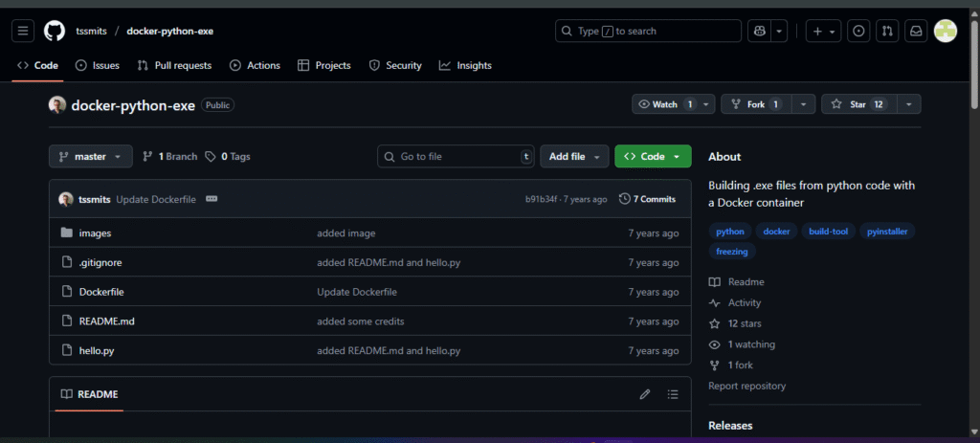980x443 pixels.
Task: Switch to the Code tab
Action: [x=37, y=66]
